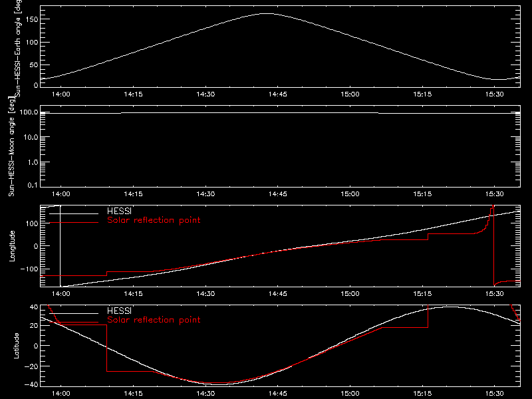This screenshot has width=532, height=399.
Task: Click 15:15 time label under Longitude plot
Action: coord(422,294)
